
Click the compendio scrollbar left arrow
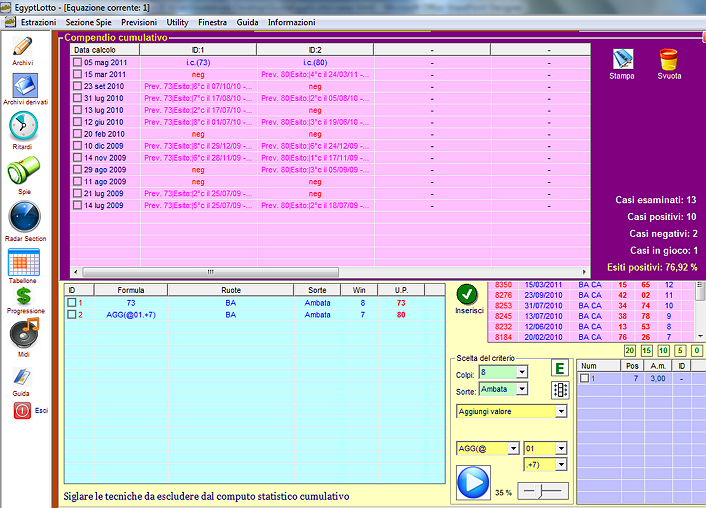coord(76,272)
